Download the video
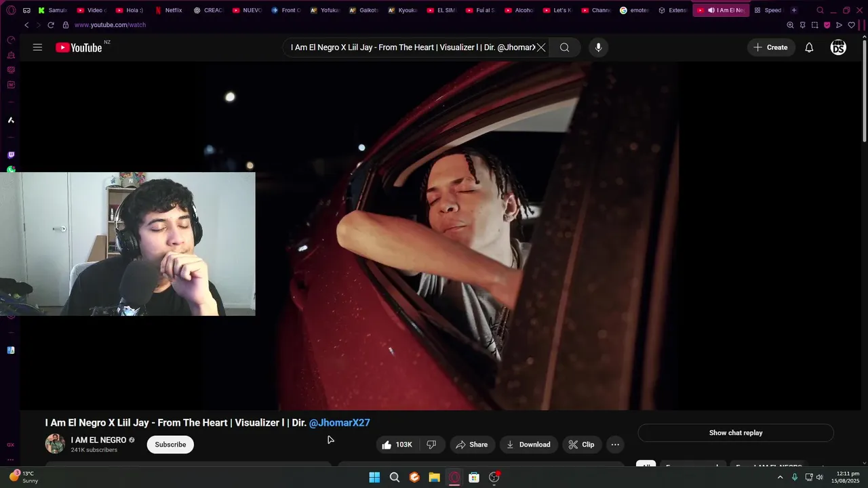 pos(528,445)
